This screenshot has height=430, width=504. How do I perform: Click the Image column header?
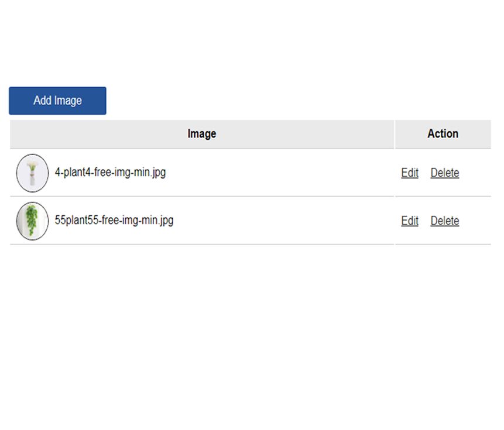click(x=202, y=134)
